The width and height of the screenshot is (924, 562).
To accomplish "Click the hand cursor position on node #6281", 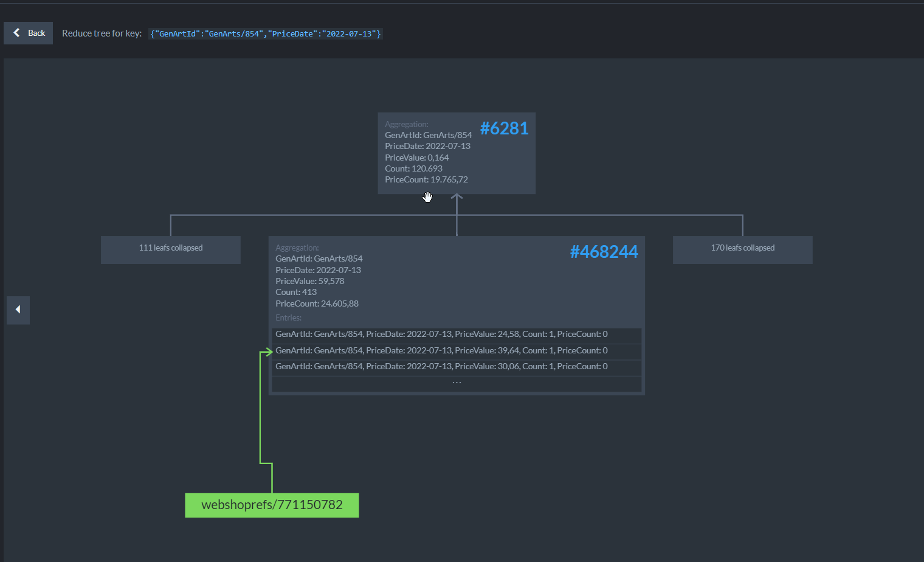I will point(427,196).
